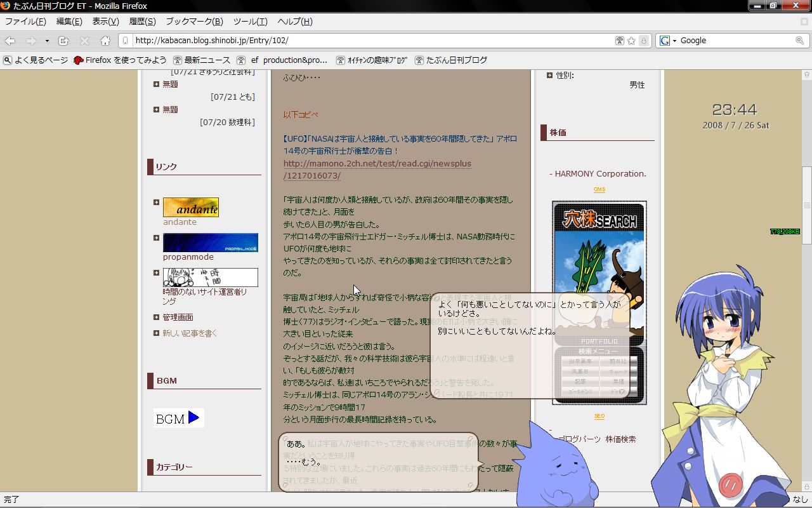Image resolution: width=812 pixels, height=508 pixels.
Task: Click the HARMONY Corporation. text
Action: coord(601,174)
